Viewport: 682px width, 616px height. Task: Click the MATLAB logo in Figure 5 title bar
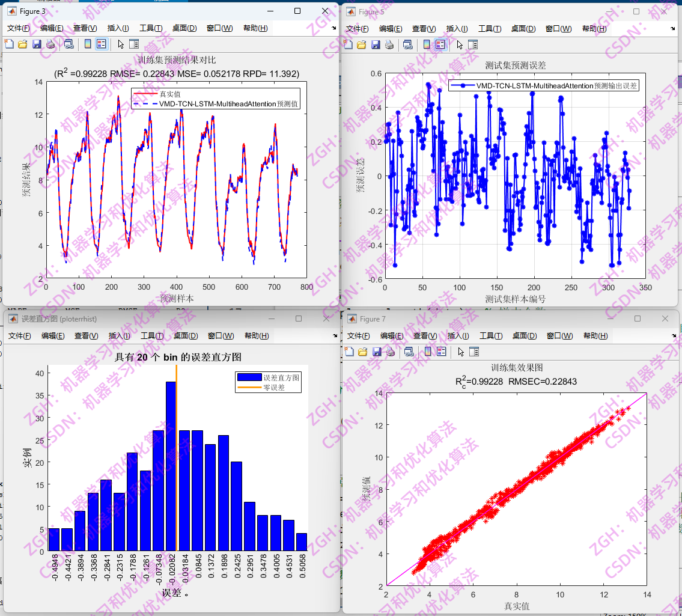(x=350, y=12)
